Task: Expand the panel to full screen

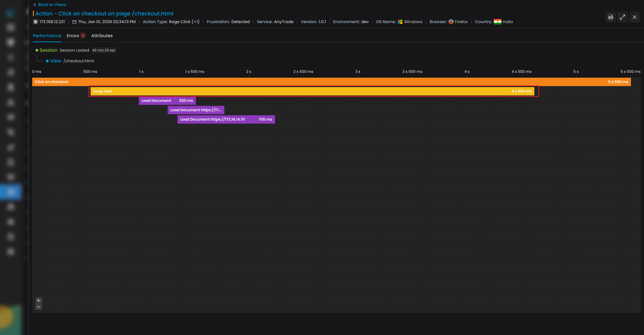Action: [x=623, y=17]
